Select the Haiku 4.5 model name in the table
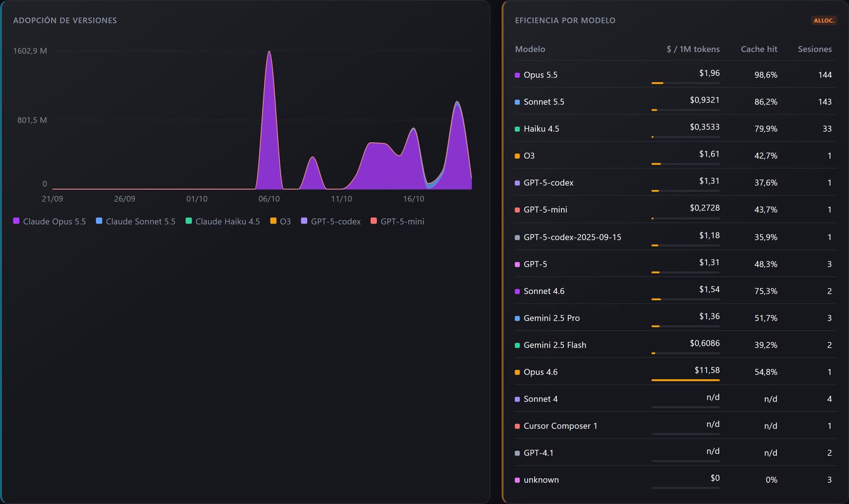The image size is (849, 504). pyautogui.click(x=541, y=129)
